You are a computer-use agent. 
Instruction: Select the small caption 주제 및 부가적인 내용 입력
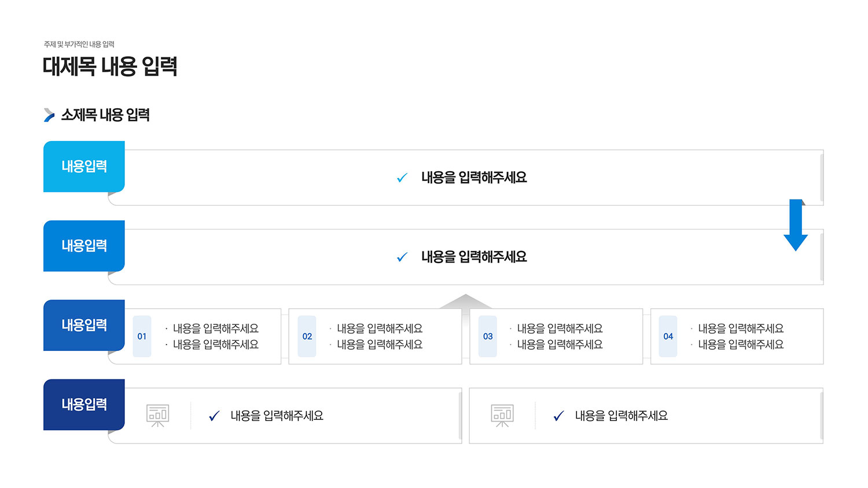click(79, 45)
